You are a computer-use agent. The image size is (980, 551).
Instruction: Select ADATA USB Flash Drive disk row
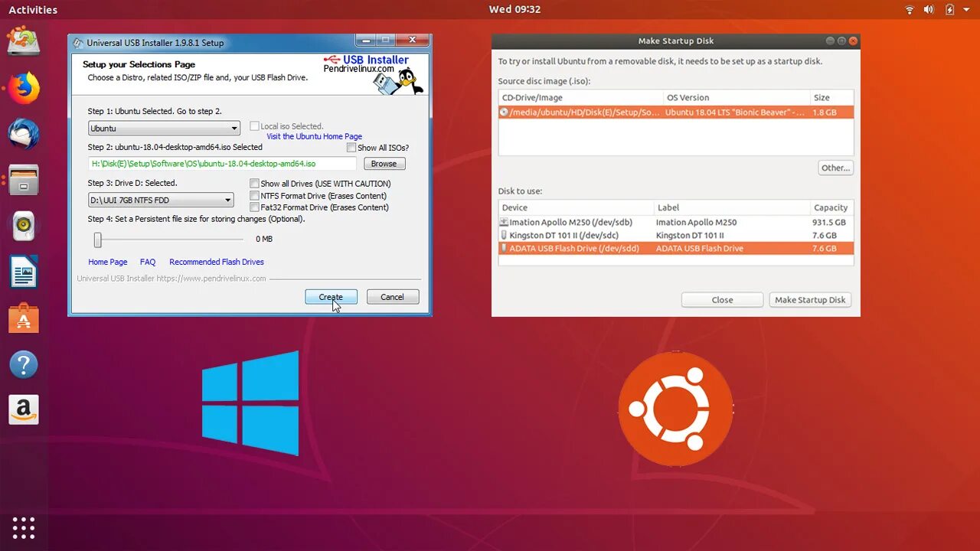point(676,248)
